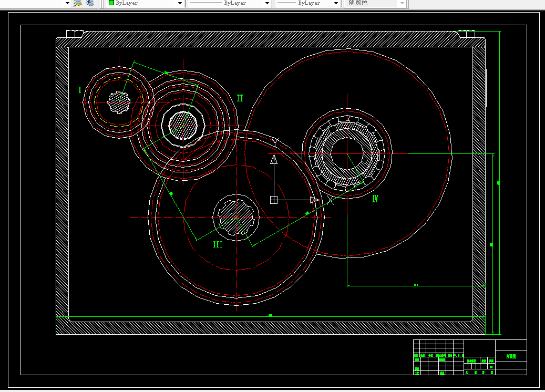The image size is (545, 392).
Task: Click the UCS Y-axis arrowhead
Action: tap(274, 160)
